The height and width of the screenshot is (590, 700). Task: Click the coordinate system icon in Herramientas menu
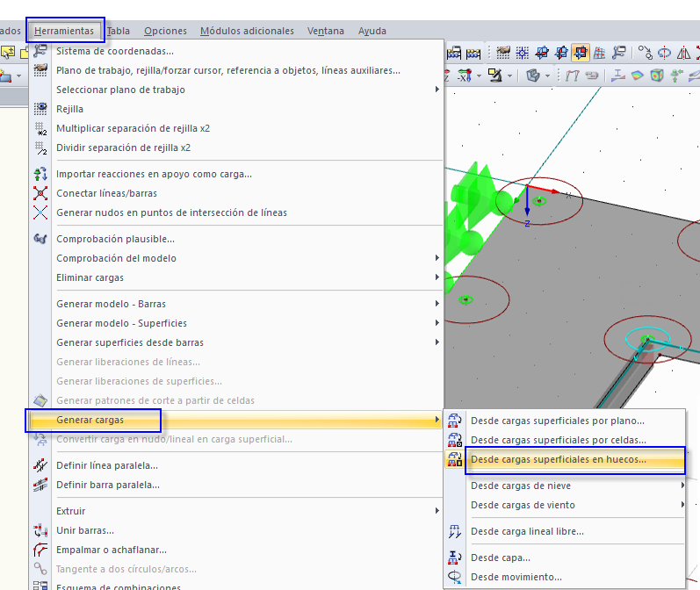coord(40,51)
